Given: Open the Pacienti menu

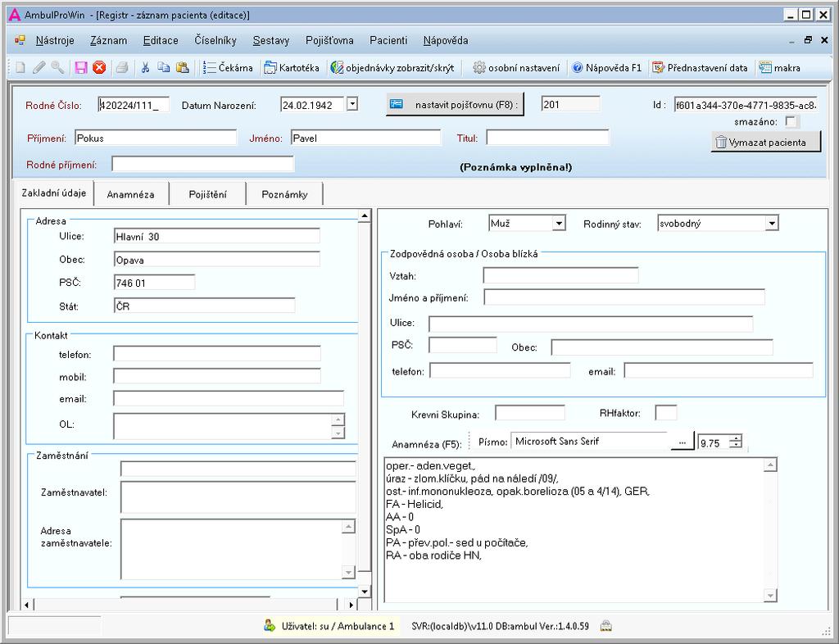Looking at the screenshot, I should click(388, 41).
